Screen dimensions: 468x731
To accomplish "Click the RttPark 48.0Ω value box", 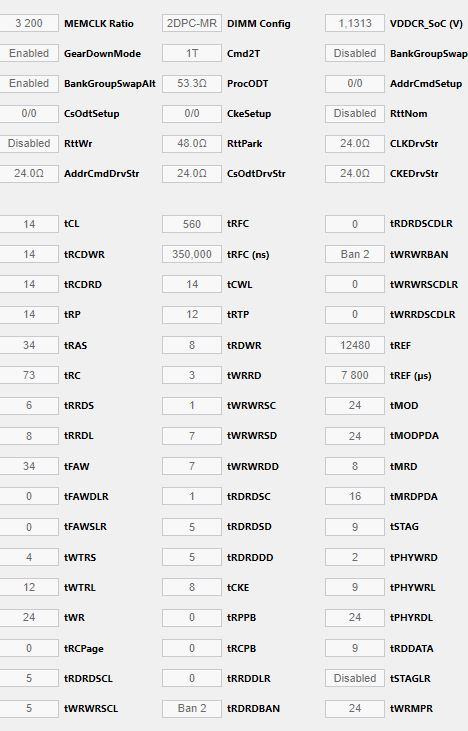I will point(192,143).
